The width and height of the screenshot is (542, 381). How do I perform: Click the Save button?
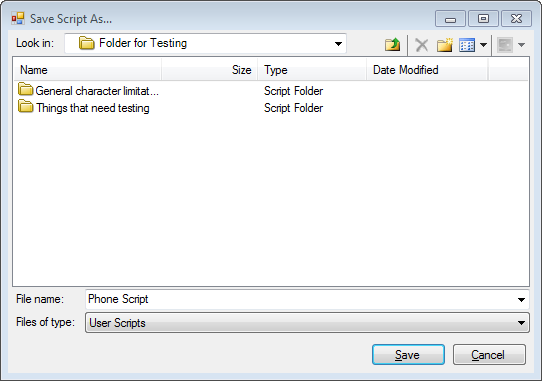coord(408,355)
